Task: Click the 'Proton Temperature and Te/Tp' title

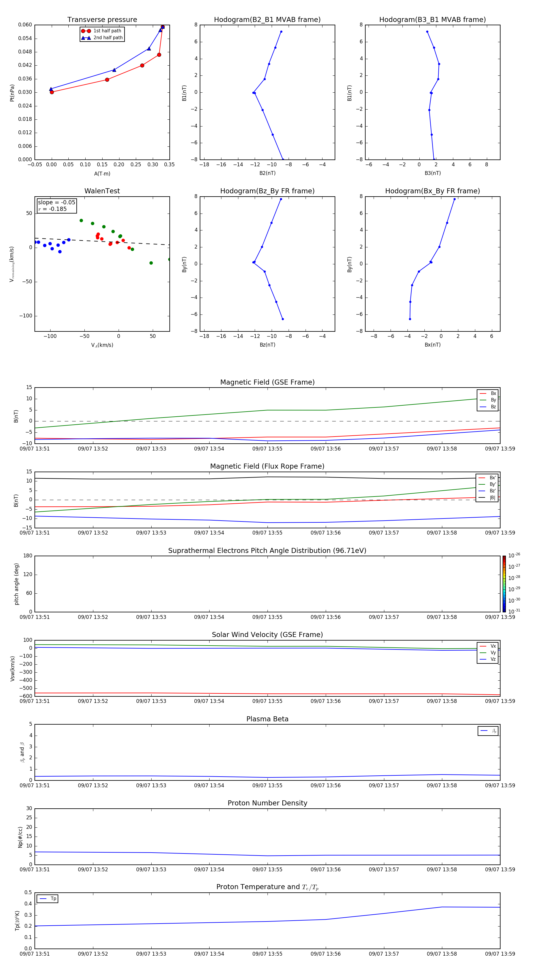Action: click(x=267, y=887)
